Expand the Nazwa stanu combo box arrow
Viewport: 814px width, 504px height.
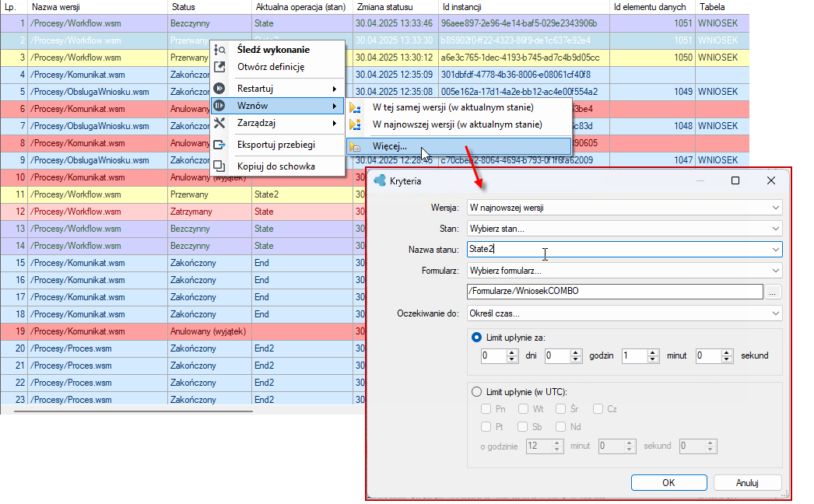(776, 250)
